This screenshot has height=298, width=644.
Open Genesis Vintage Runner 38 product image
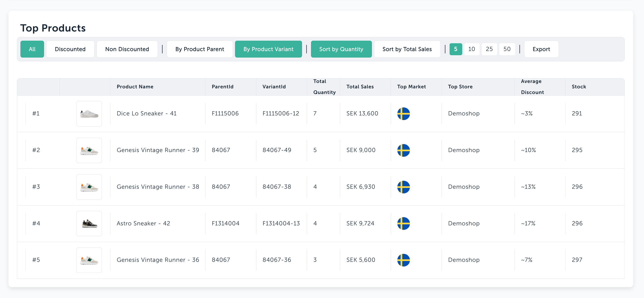tap(89, 187)
